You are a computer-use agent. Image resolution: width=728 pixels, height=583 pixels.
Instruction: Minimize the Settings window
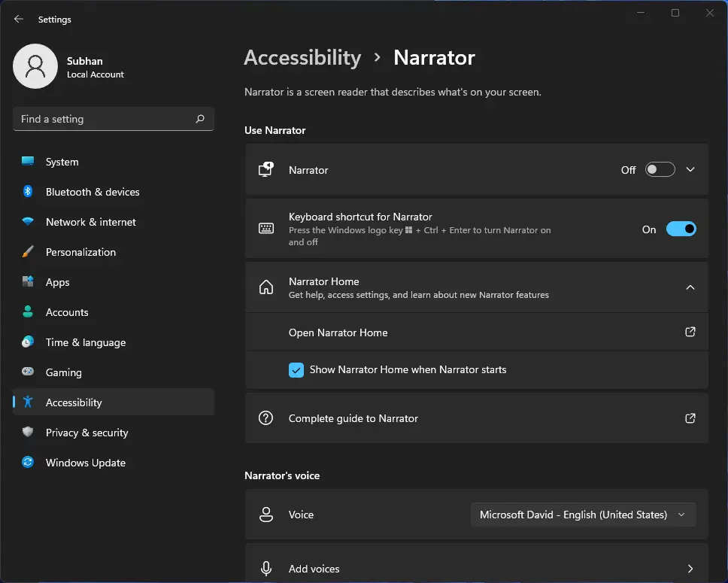pyautogui.click(x=641, y=13)
